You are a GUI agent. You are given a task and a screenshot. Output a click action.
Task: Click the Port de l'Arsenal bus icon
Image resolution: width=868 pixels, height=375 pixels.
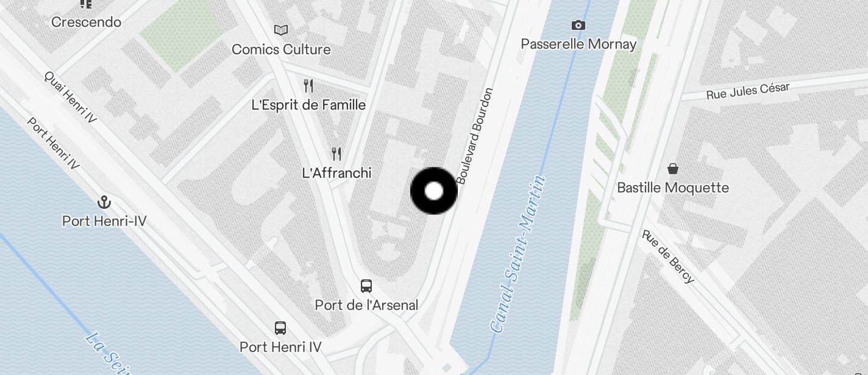(366, 286)
